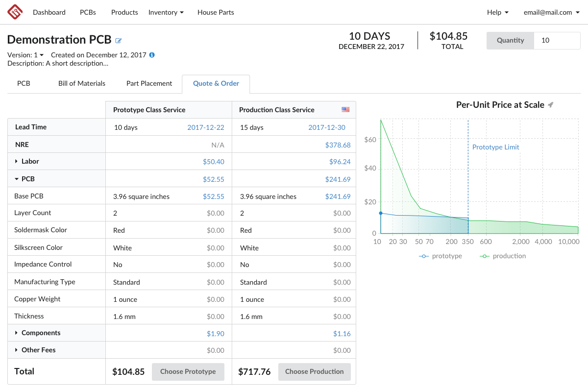The width and height of the screenshot is (588, 392).
Task: Open the Inventory dropdown menu
Action: (166, 12)
